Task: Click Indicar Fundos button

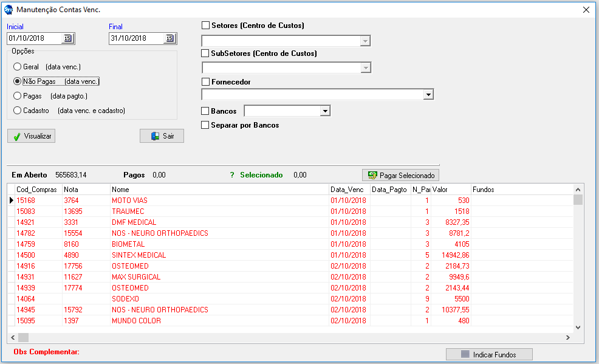Action: 489,354
